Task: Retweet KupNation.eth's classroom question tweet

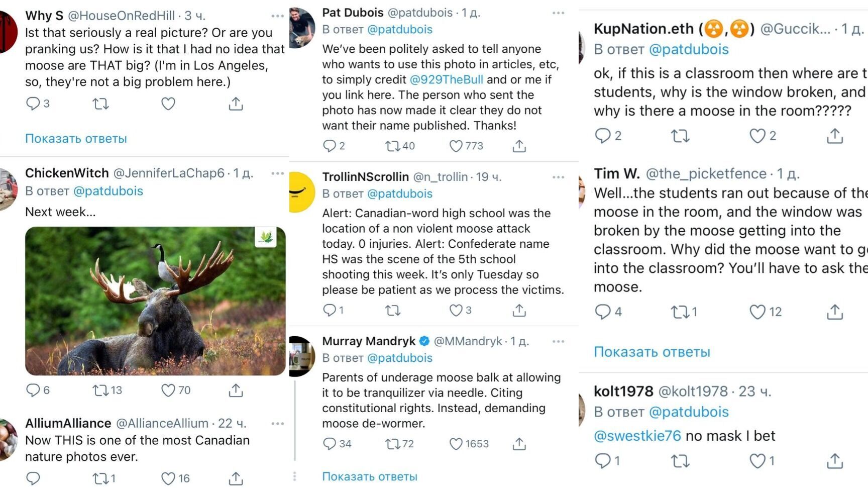Action: [x=680, y=136]
